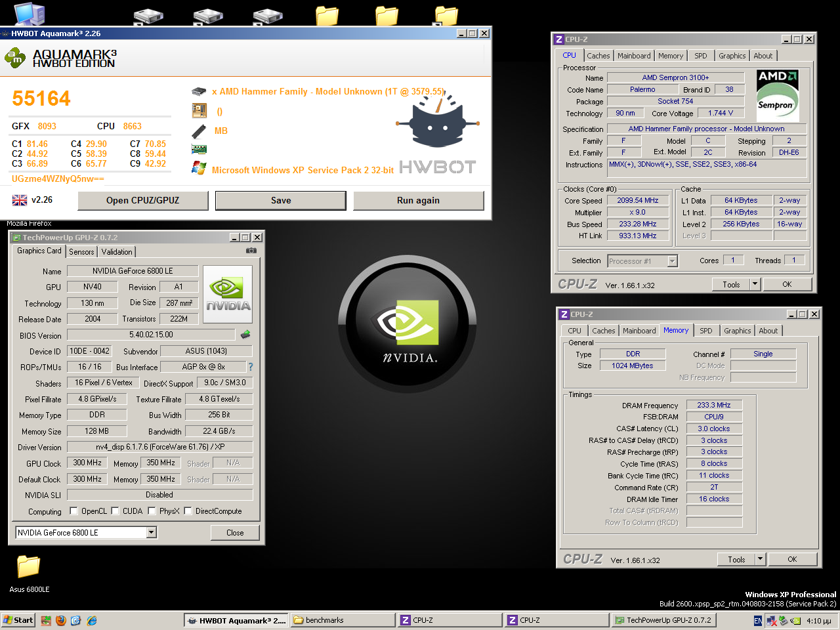Image resolution: width=840 pixels, height=630 pixels.
Task: Open the Start menu
Action: pos(18,620)
